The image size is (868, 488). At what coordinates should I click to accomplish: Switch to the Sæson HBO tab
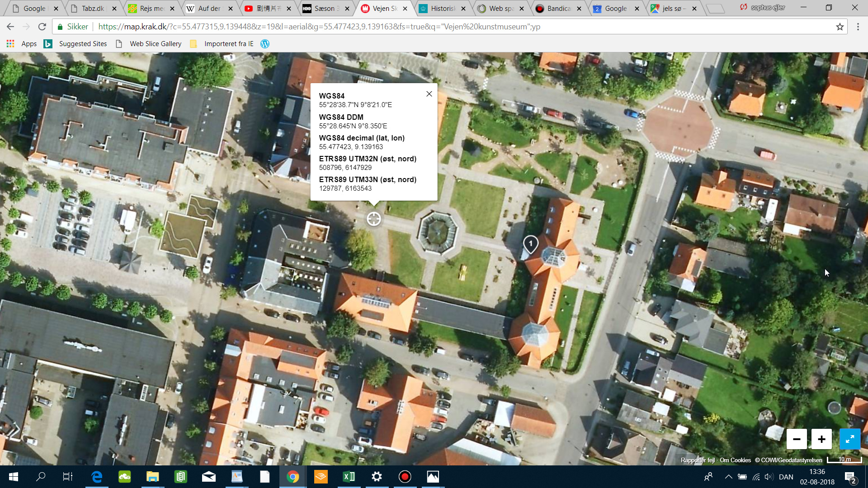click(x=326, y=8)
